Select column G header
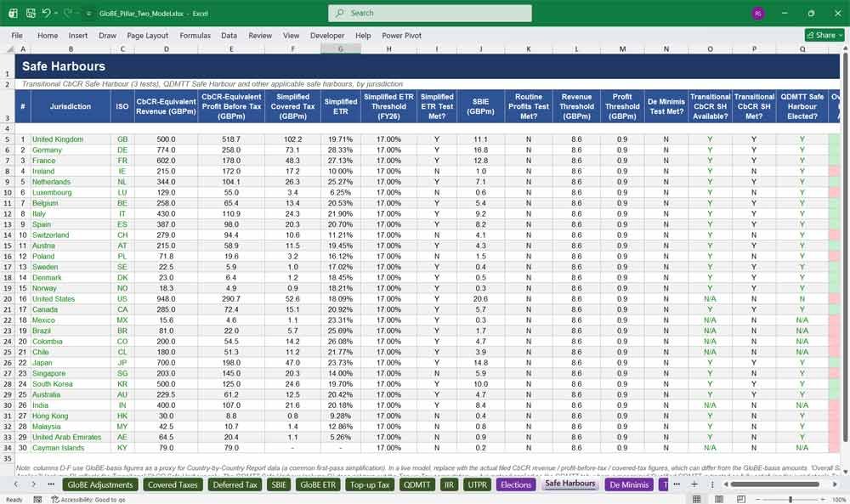This screenshot has height=504, width=850. coord(341,48)
